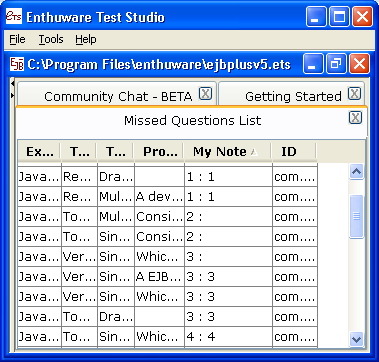Image resolution: width=379 pixels, height=362 pixels.
Task: Close the Missed Questions List tab
Action: coord(355,117)
